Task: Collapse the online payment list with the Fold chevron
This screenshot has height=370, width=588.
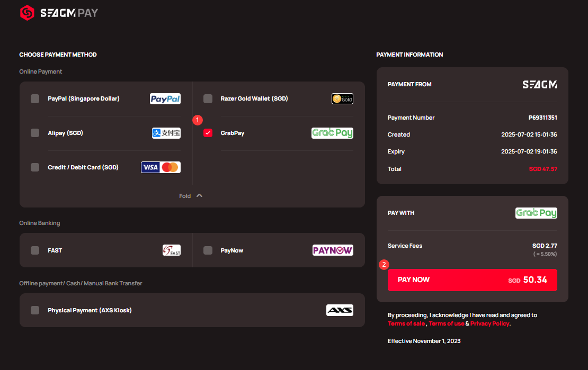Action: [199, 196]
